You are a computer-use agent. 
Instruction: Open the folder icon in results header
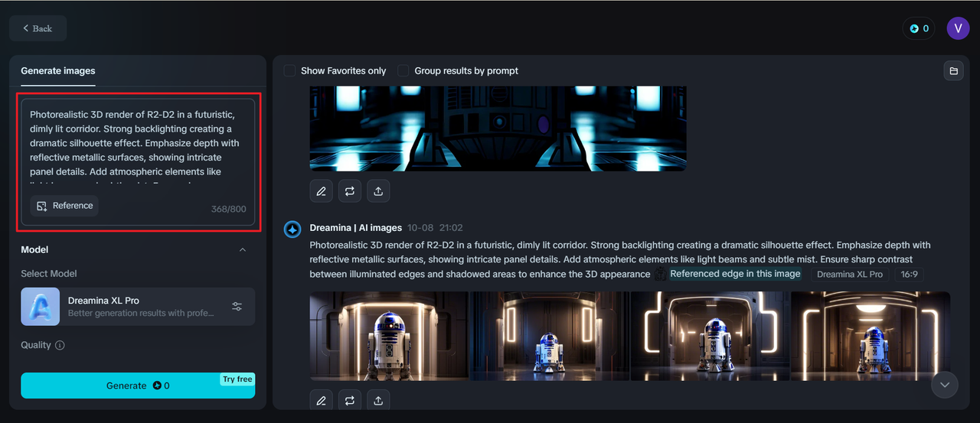pos(953,71)
